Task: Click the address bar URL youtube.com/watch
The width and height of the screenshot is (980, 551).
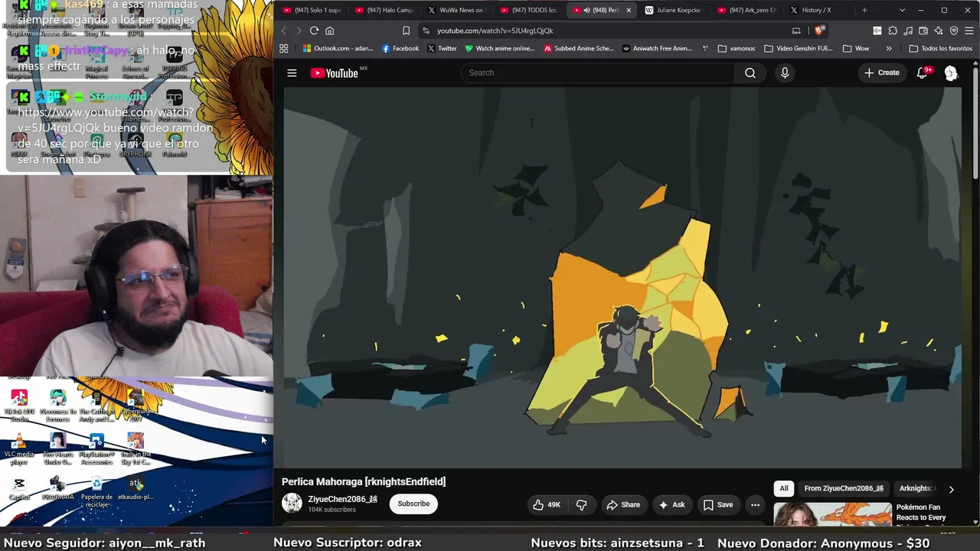Action: click(x=495, y=31)
